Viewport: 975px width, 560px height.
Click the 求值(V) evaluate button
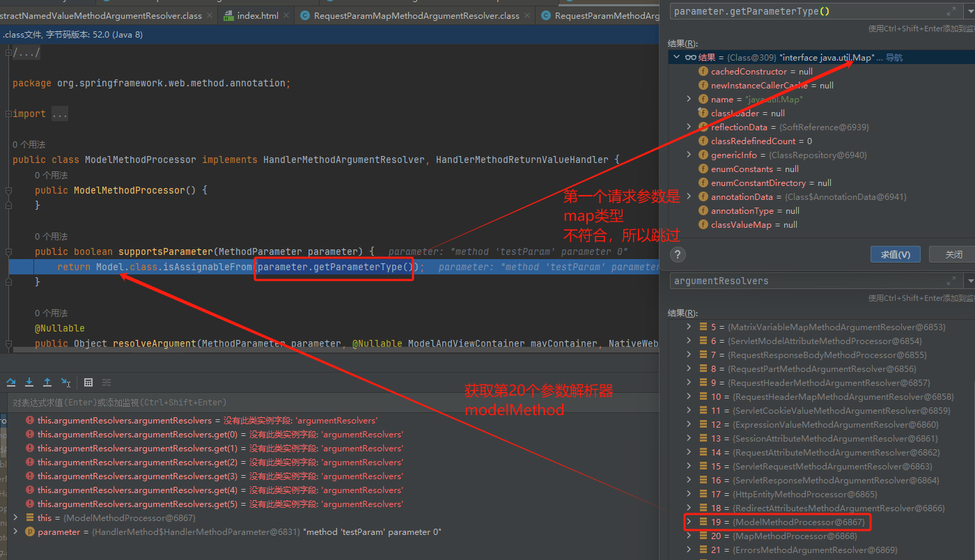point(895,254)
